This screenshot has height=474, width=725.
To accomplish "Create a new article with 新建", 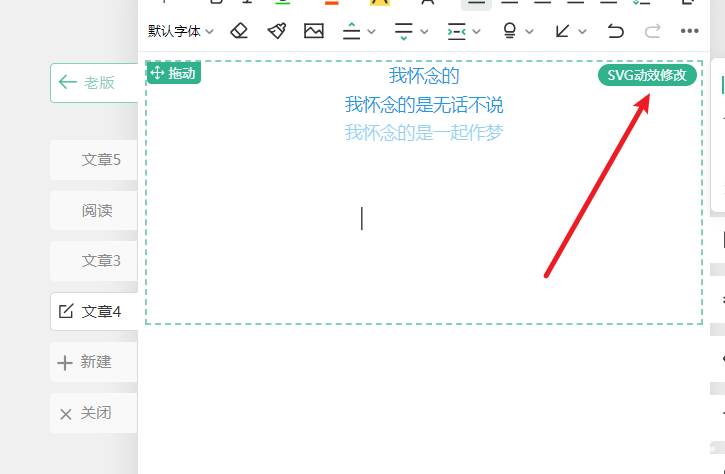I will [x=94, y=362].
